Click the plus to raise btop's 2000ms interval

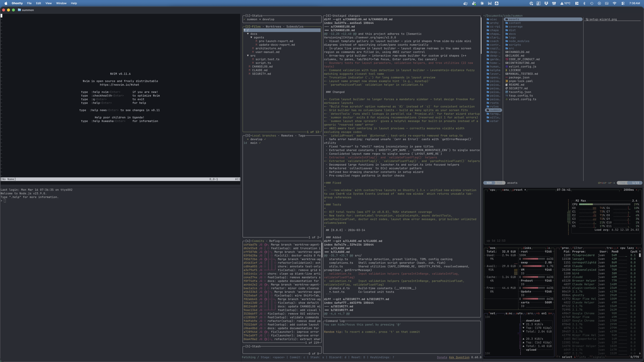636,190
